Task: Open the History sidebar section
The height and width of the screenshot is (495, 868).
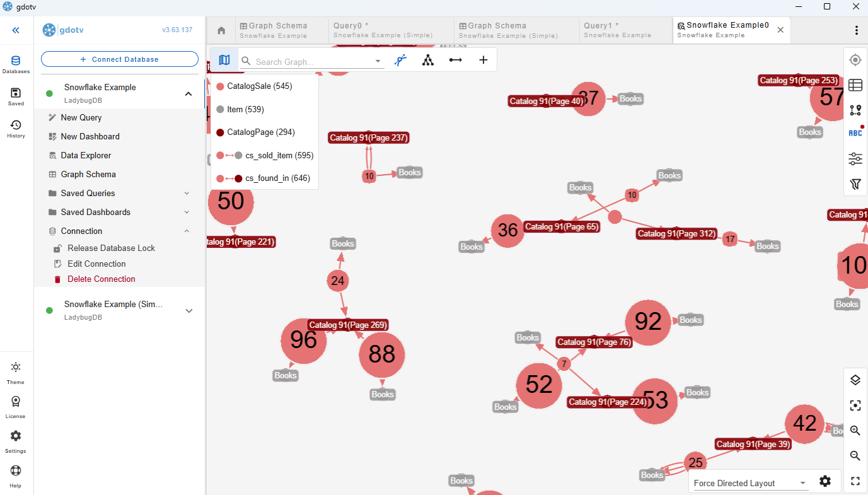Action: (16, 129)
